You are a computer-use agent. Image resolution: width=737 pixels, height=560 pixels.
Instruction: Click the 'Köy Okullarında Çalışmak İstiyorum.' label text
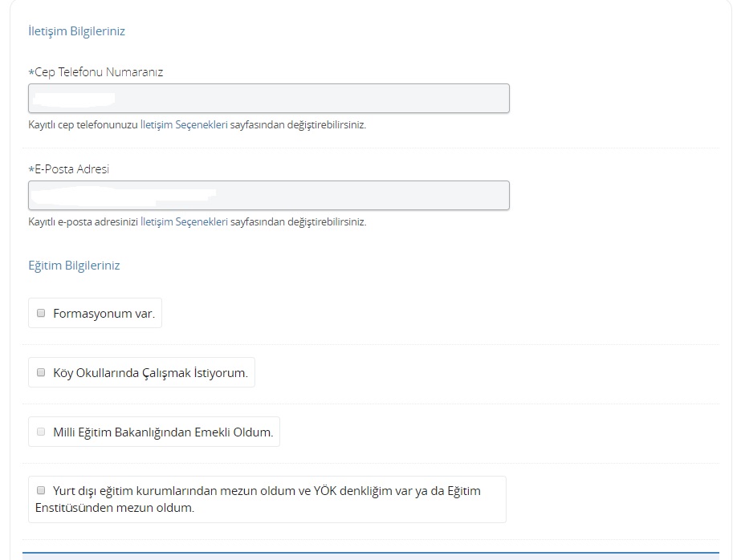[150, 373]
